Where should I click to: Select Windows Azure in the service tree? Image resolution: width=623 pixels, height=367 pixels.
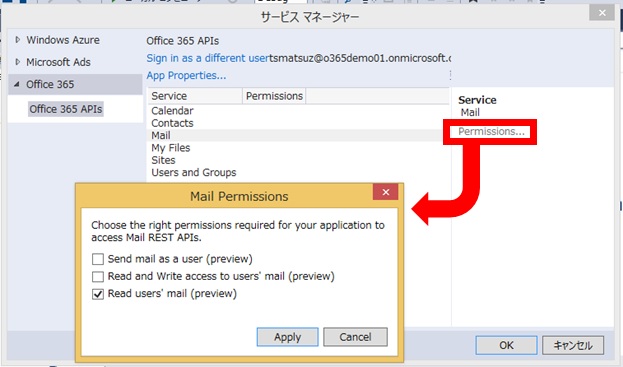[63, 40]
